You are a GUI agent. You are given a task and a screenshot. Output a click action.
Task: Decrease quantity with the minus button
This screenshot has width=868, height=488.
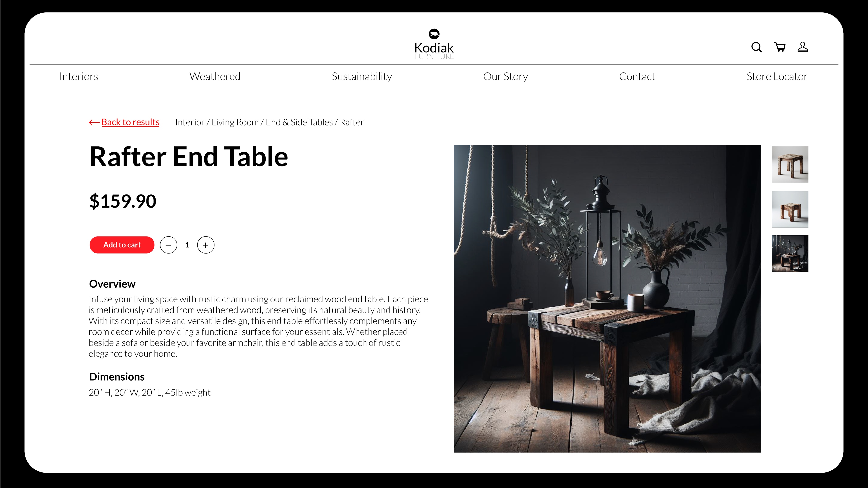168,245
